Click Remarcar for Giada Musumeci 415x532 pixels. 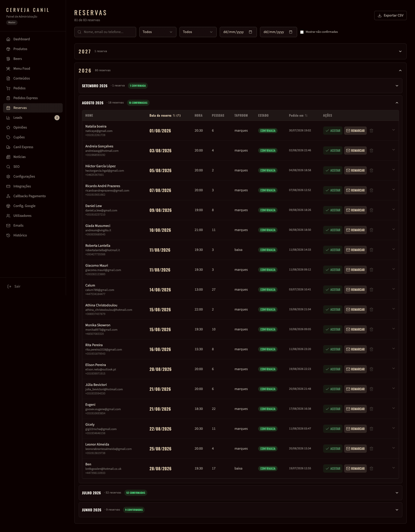(x=355, y=230)
